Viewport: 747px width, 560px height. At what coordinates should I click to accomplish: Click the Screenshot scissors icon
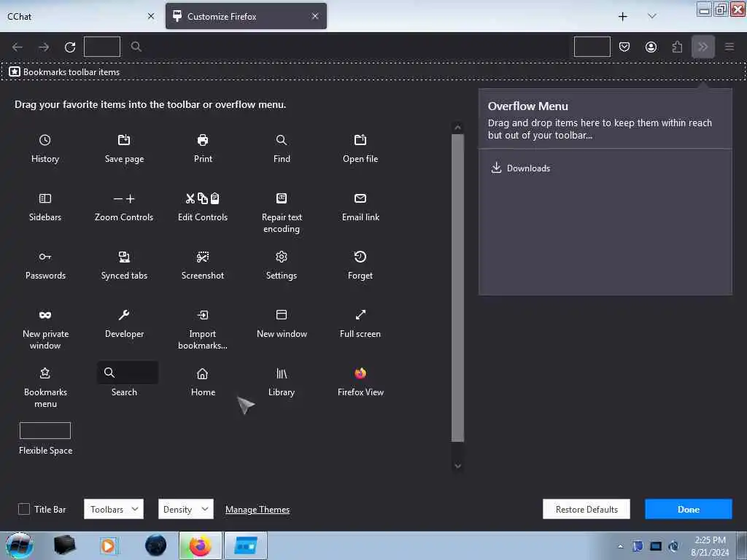pyautogui.click(x=203, y=257)
